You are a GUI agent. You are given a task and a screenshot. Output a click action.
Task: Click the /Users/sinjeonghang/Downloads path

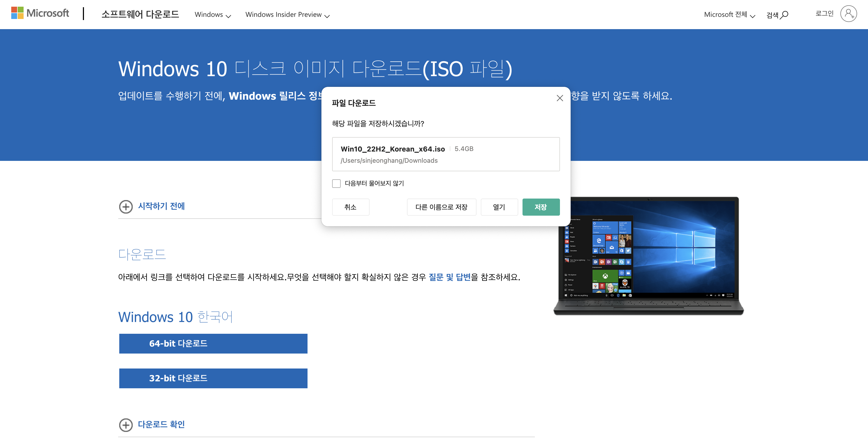389,161
